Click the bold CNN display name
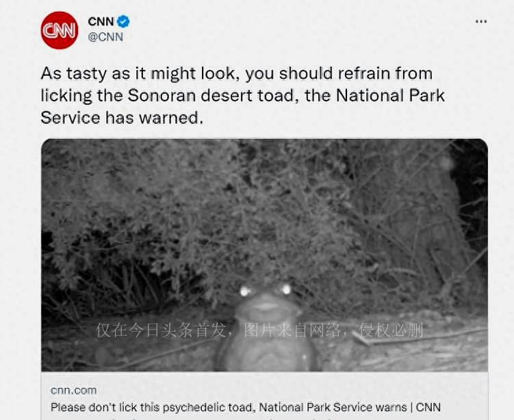The image size is (514, 420). pyautogui.click(x=101, y=22)
